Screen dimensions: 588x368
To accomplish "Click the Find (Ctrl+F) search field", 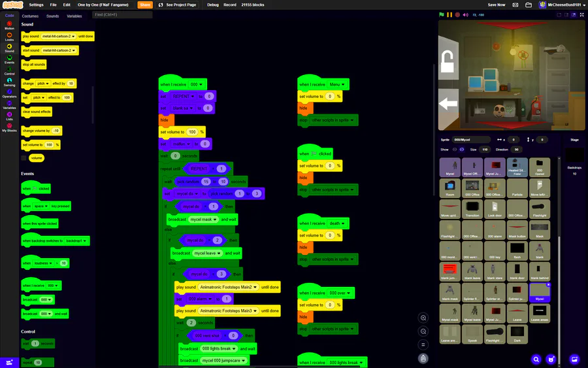I will pyautogui.click(x=122, y=14).
